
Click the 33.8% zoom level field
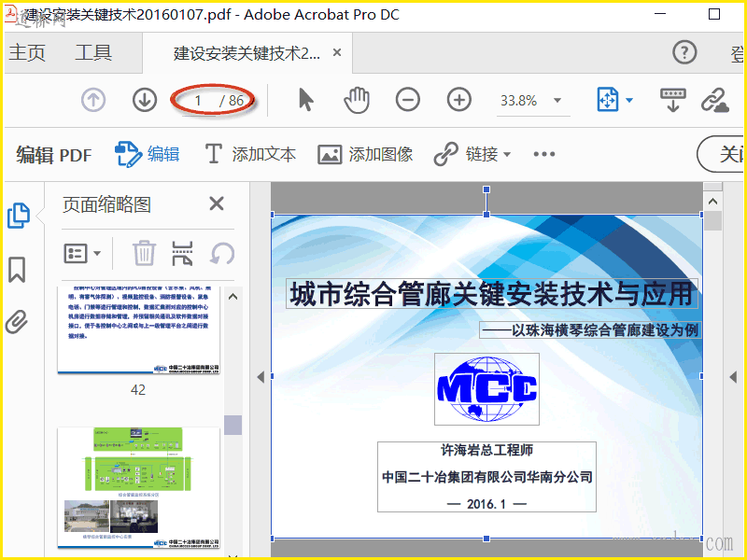(519, 101)
